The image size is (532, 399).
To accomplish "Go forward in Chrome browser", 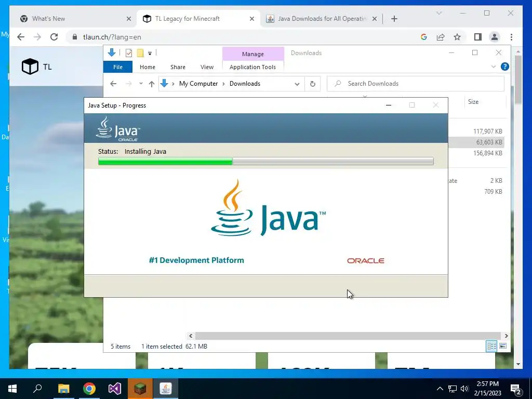I will pos(37,37).
